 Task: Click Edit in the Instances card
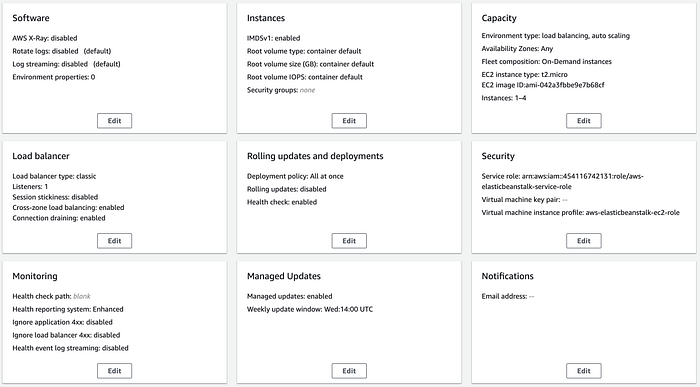click(x=349, y=121)
